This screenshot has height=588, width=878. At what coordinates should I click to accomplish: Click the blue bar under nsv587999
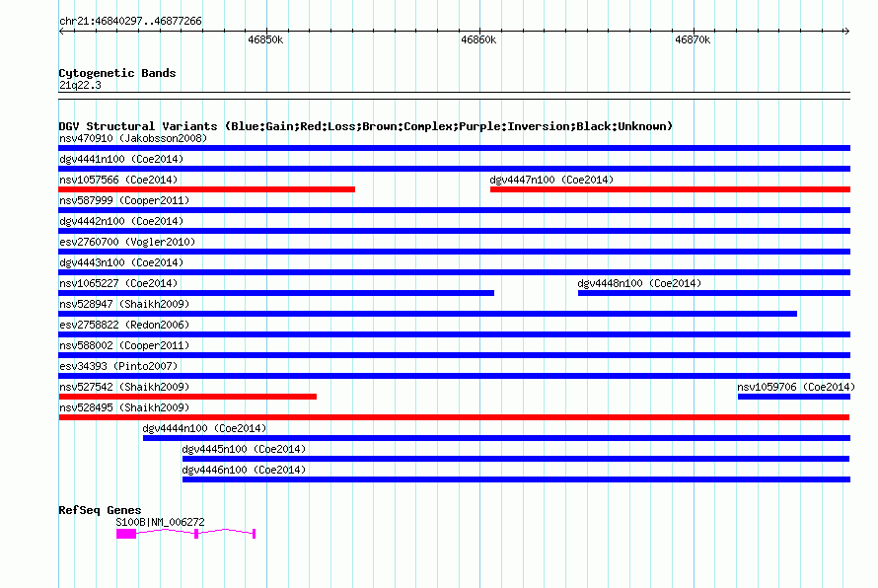[454, 210]
